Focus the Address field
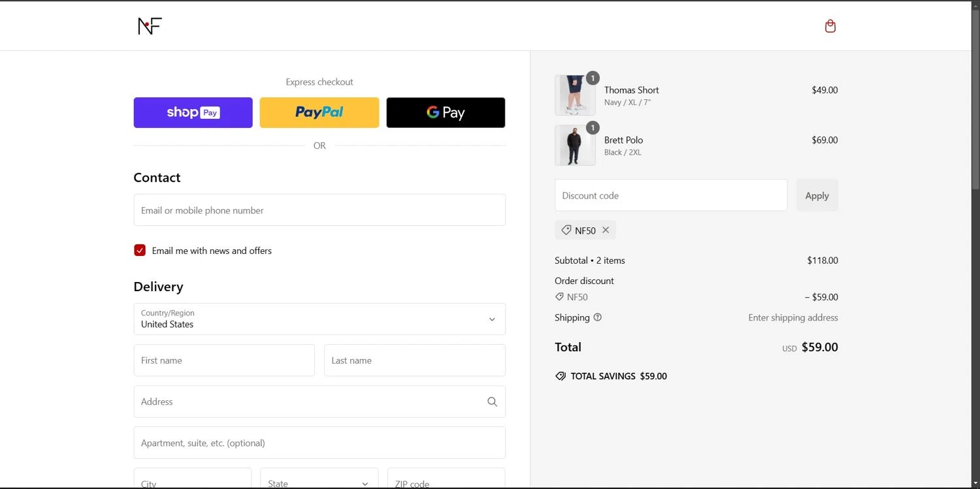This screenshot has width=980, height=489. pos(319,402)
